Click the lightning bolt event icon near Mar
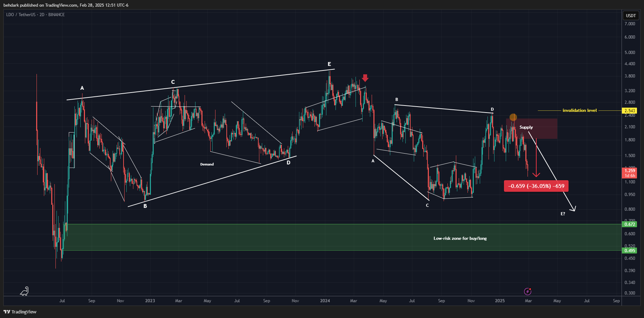The height and width of the screenshot is (318, 644). coord(527,291)
